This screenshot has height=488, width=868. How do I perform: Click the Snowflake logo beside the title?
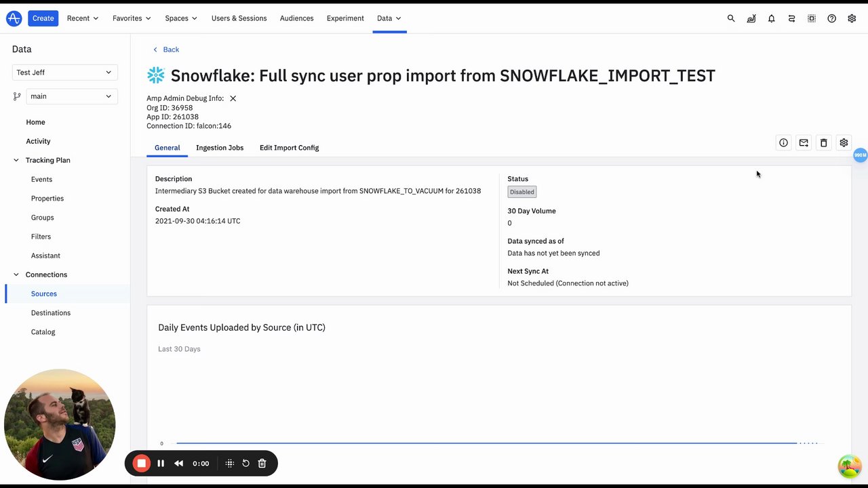(156, 75)
